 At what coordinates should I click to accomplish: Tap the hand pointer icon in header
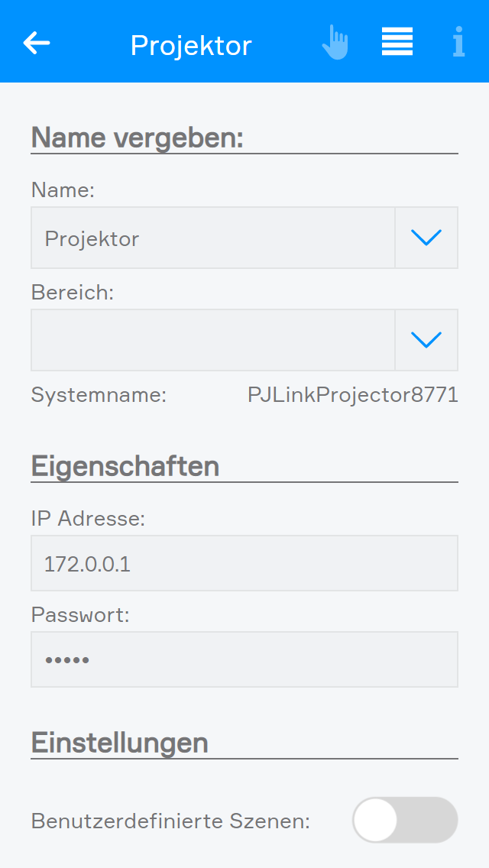pyautogui.click(x=335, y=43)
